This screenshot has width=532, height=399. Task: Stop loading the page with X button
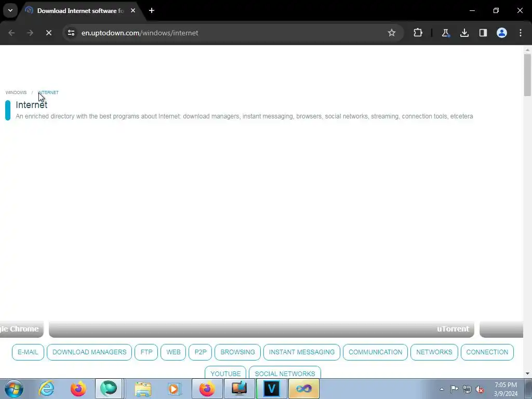pyautogui.click(x=48, y=33)
